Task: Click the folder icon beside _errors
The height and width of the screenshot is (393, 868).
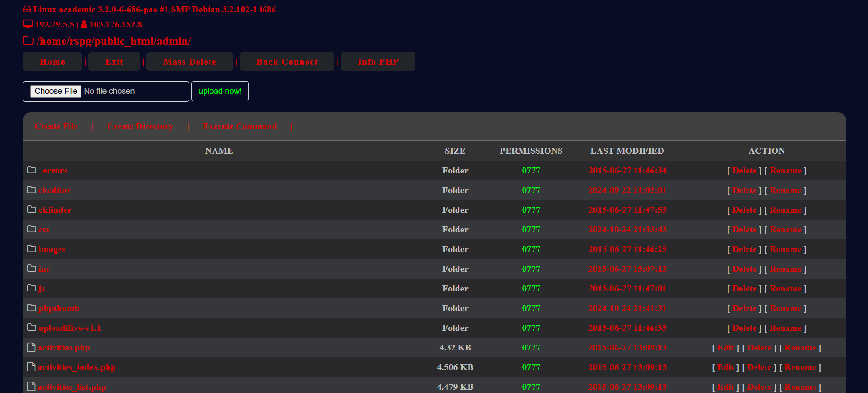Action: (32, 170)
